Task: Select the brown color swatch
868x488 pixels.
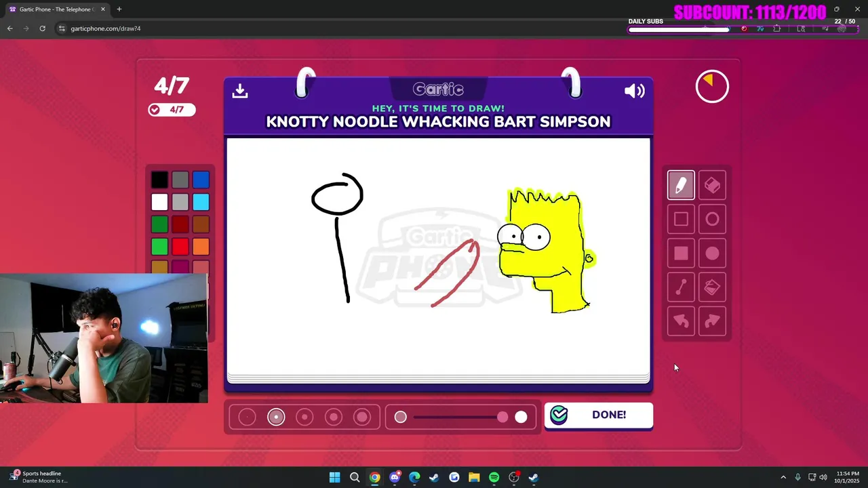Action: point(201,224)
